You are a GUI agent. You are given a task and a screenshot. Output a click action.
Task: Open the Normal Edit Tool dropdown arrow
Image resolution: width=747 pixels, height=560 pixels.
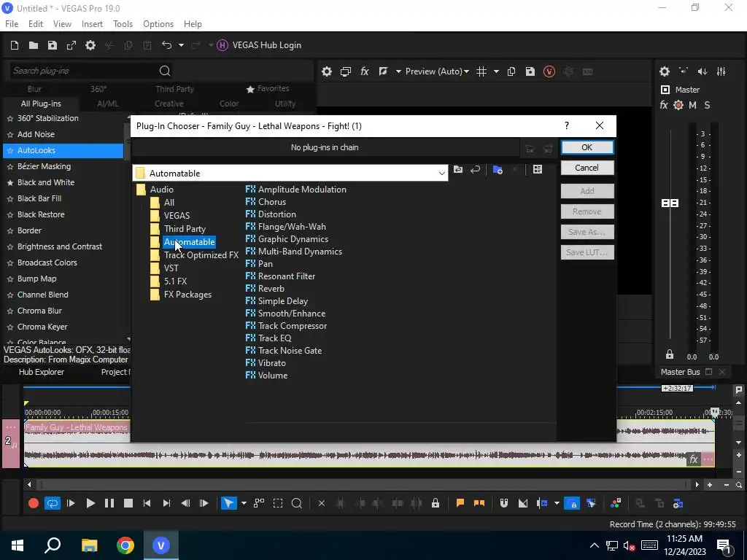(x=244, y=503)
